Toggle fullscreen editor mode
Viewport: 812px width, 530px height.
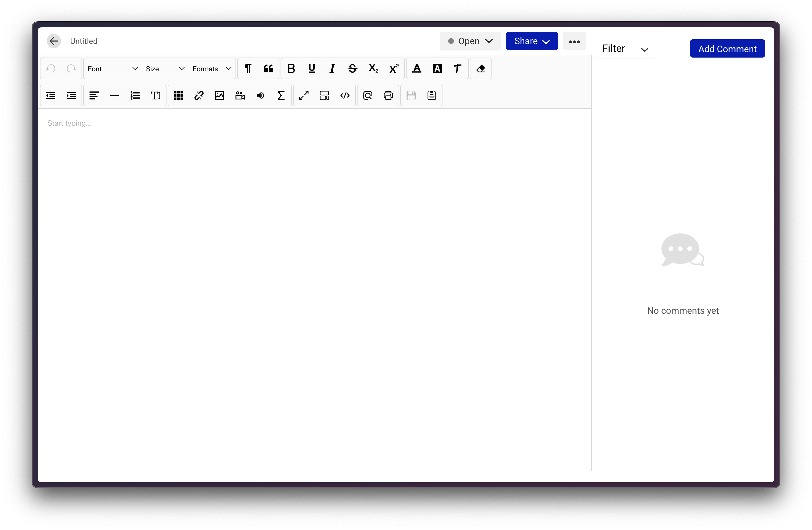[x=304, y=95]
